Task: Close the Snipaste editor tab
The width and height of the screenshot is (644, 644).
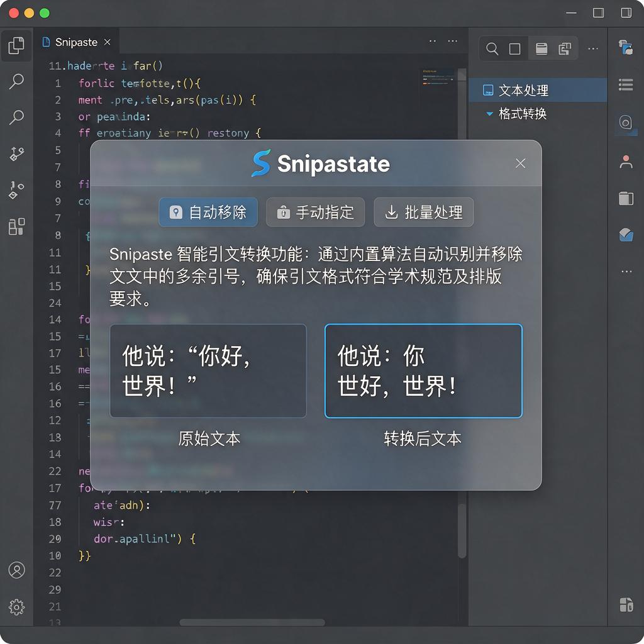Action: (x=107, y=42)
